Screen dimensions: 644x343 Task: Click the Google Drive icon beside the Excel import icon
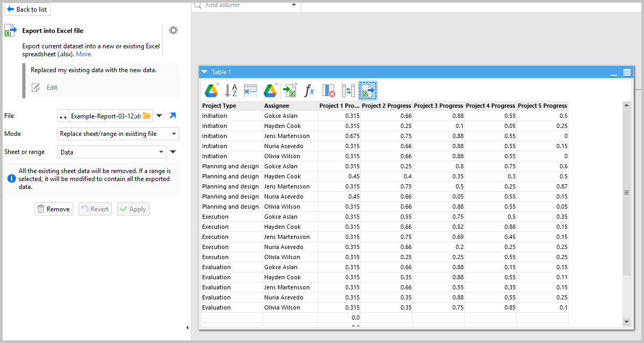coord(271,90)
